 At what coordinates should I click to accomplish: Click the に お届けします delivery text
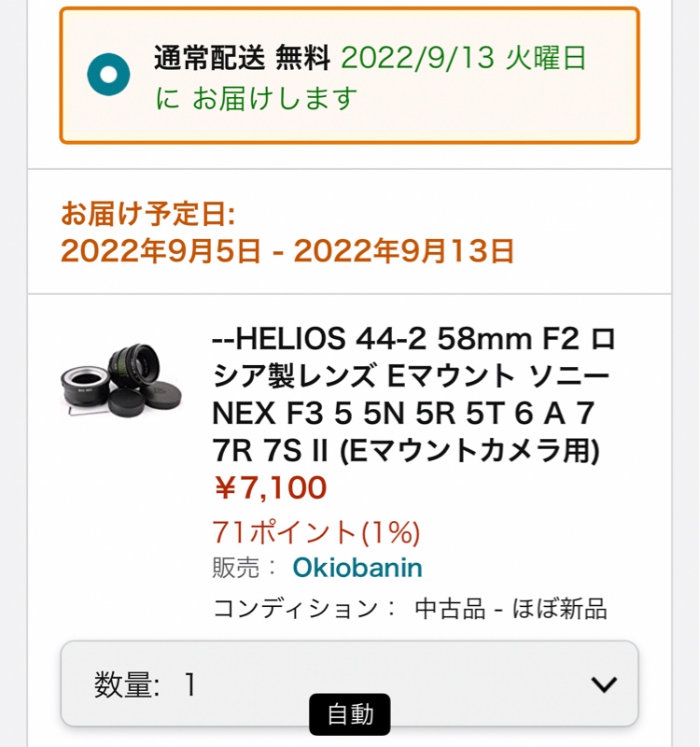pos(256,98)
